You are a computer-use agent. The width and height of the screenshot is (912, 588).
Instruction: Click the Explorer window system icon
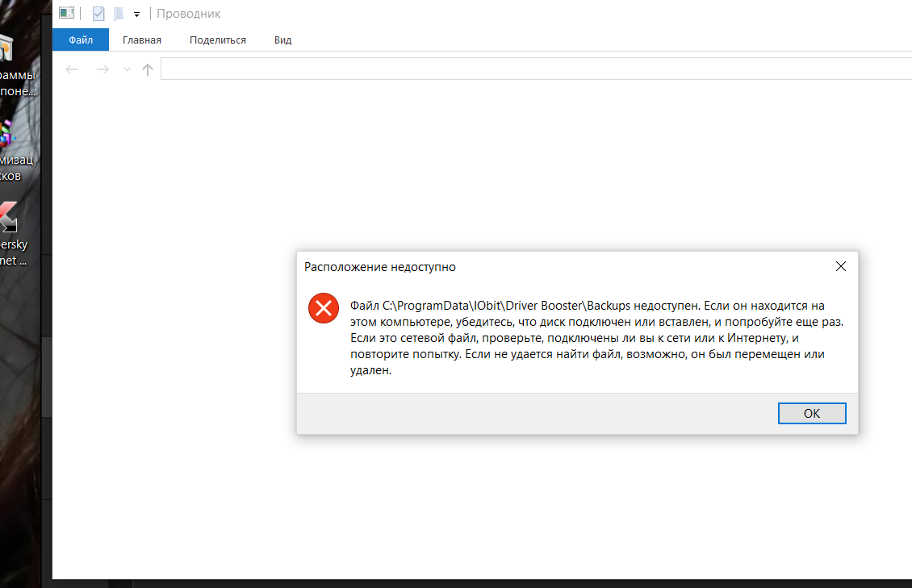[x=67, y=14]
